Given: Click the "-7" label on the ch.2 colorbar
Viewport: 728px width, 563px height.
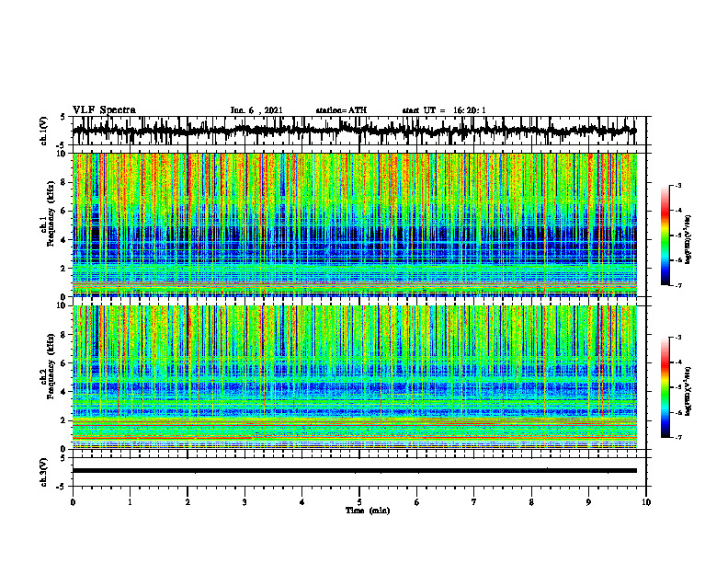Looking at the screenshot, I should [x=677, y=438].
